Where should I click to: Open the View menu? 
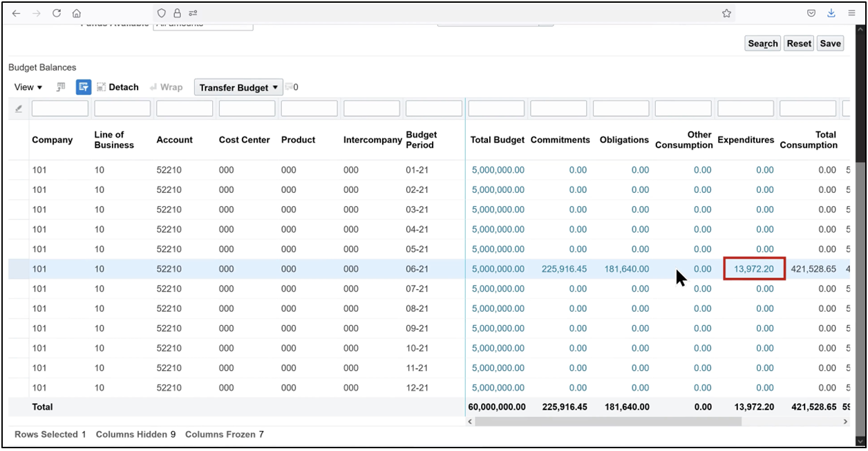[x=26, y=86]
